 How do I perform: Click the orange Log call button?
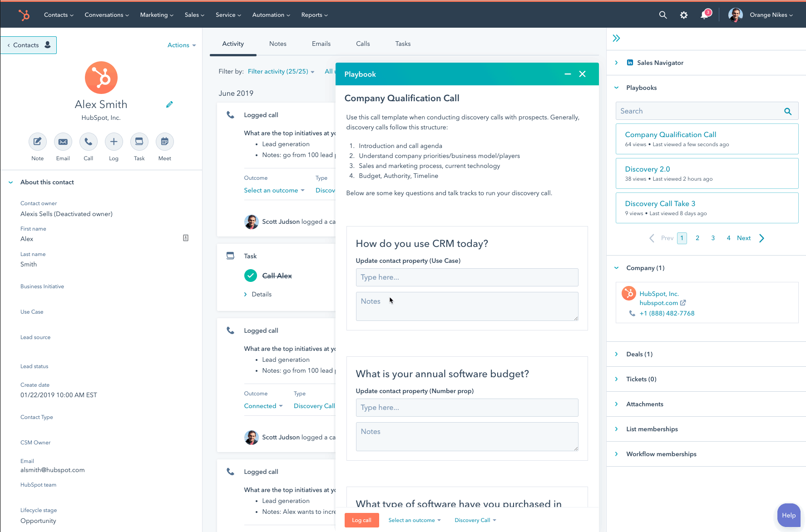point(361,520)
